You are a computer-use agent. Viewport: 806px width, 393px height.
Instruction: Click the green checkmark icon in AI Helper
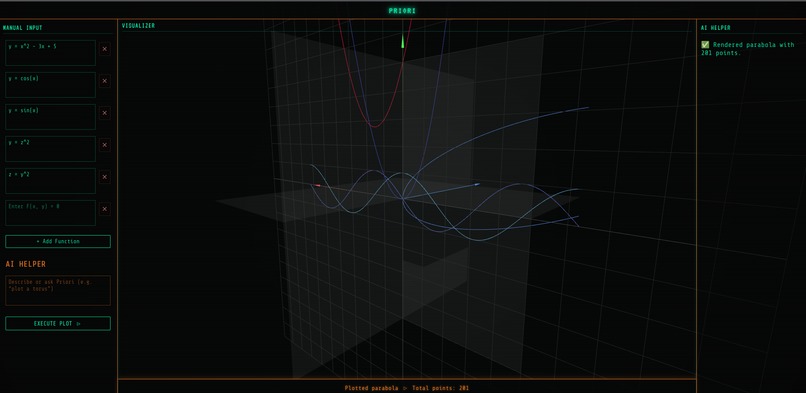(x=705, y=45)
